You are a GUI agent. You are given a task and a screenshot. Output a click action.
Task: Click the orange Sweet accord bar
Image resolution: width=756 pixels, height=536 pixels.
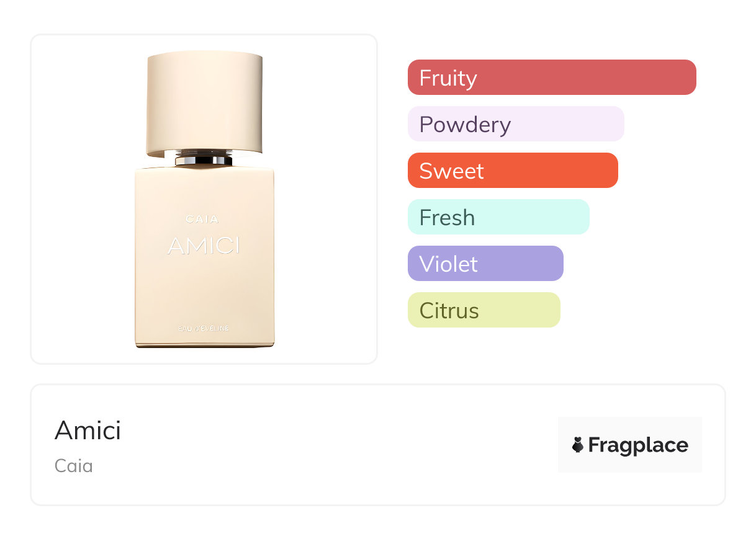click(513, 171)
